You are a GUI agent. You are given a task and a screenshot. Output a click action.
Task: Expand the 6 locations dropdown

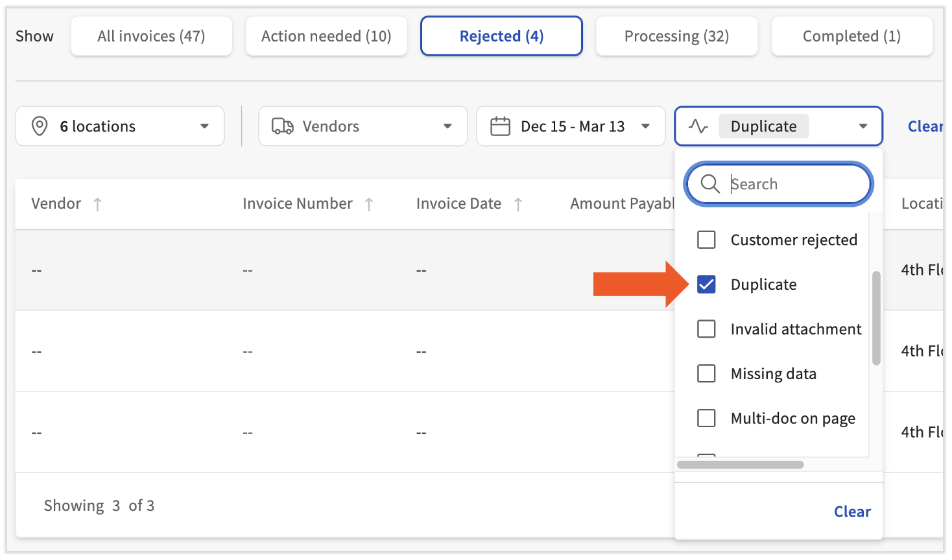coord(204,126)
